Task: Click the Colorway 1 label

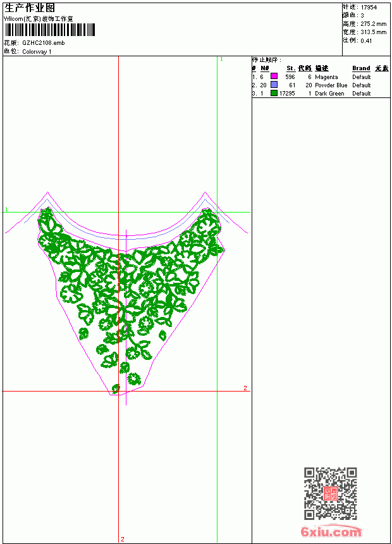Action: (x=37, y=52)
